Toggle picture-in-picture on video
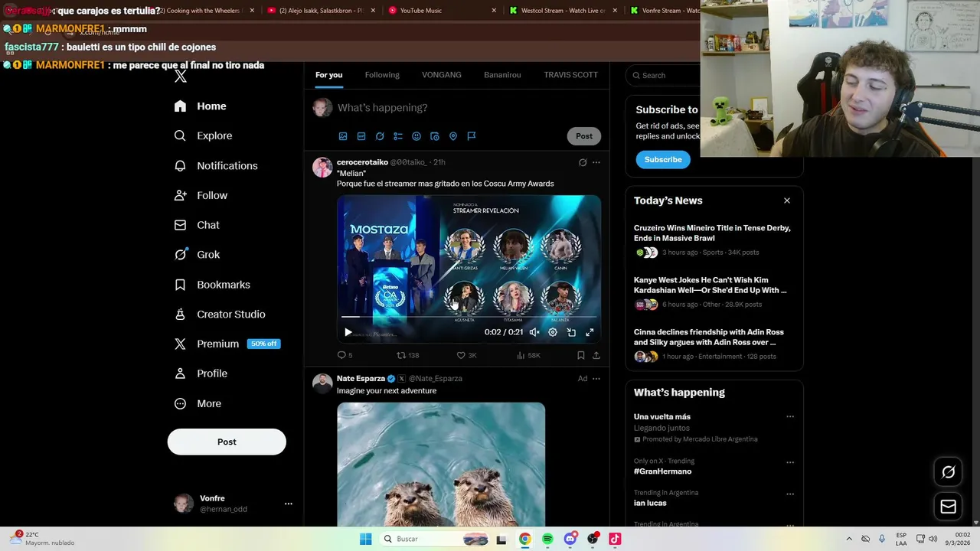Screen dimensions: 980x551 coord(571,332)
